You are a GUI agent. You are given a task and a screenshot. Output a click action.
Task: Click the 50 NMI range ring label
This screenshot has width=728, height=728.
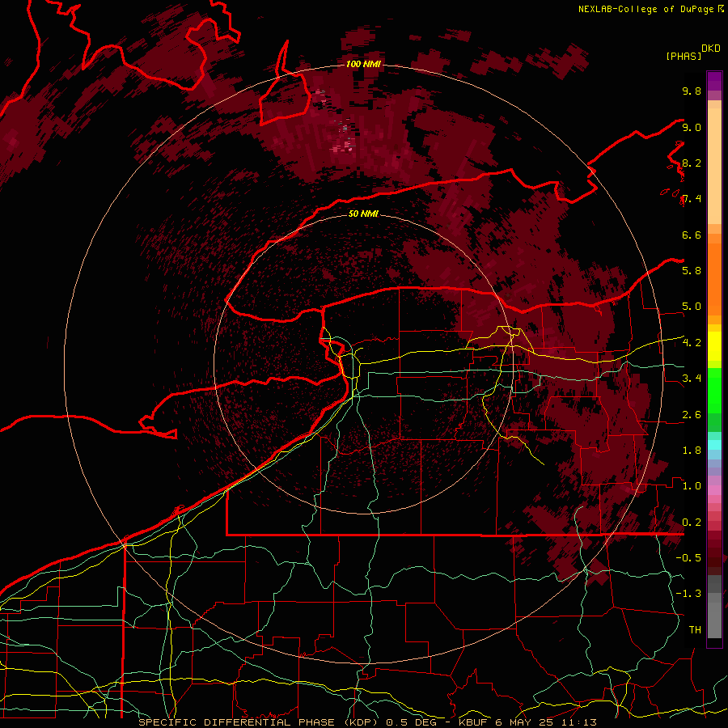coord(363,214)
